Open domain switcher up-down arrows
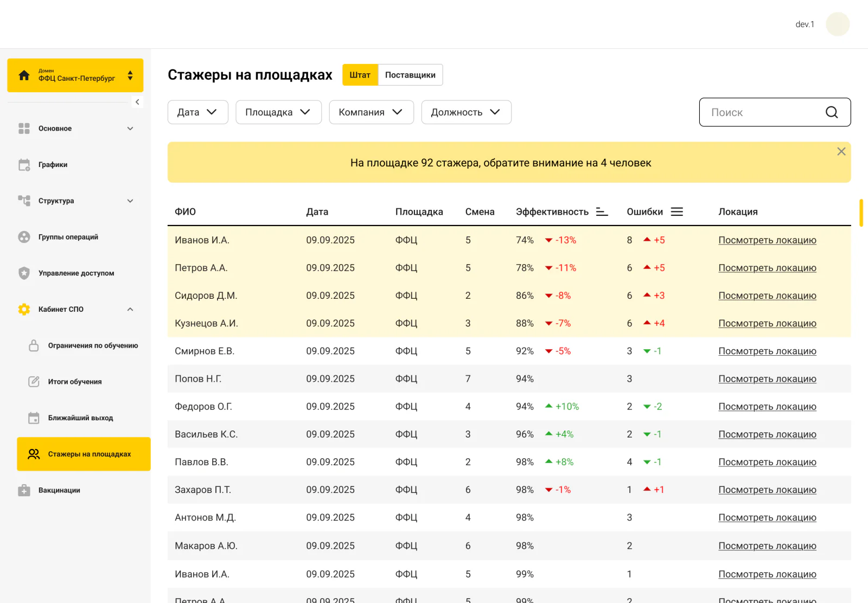868x603 pixels. (130, 75)
